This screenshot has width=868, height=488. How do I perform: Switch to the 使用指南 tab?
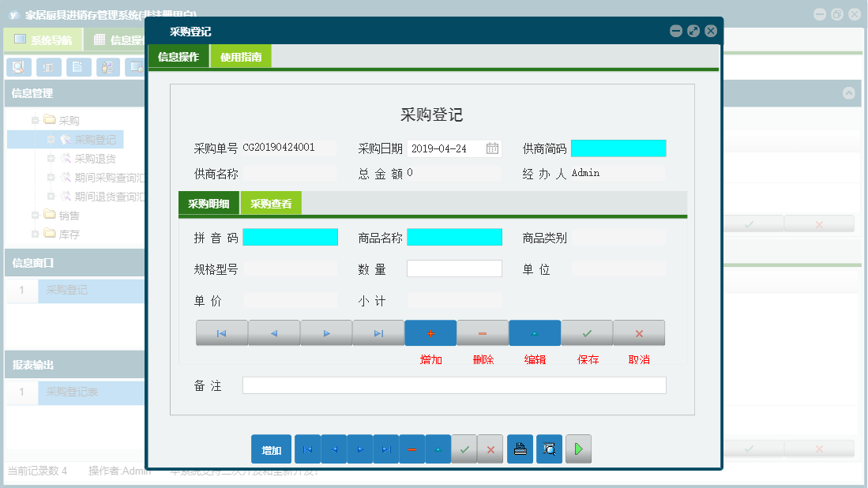coord(241,57)
